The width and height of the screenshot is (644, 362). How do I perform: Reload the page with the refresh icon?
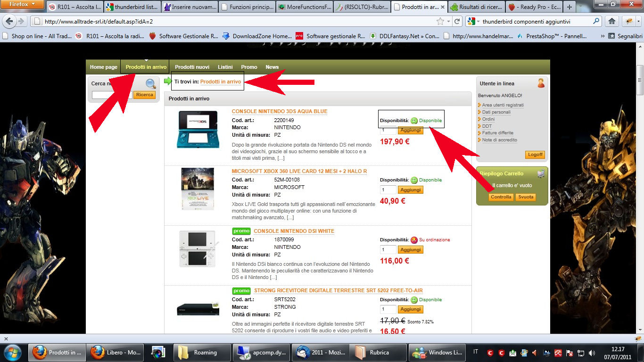pyautogui.click(x=457, y=21)
